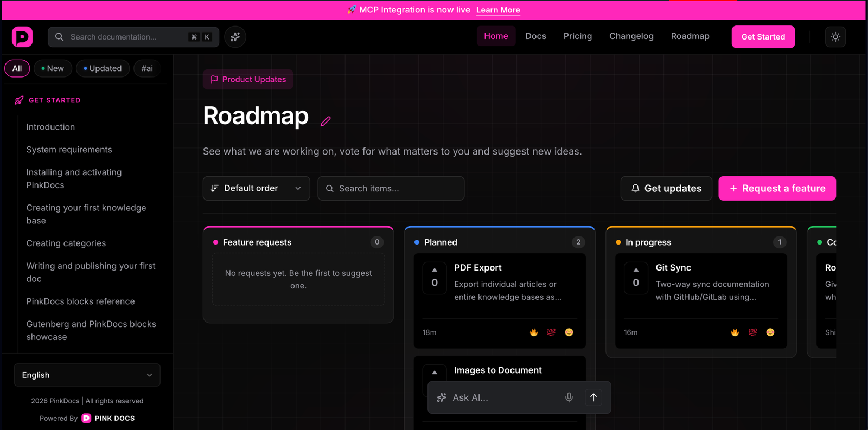Go to the Home nav tab
Image resolution: width=868 pixels, height=430 pixels.
tap(496, 36)
